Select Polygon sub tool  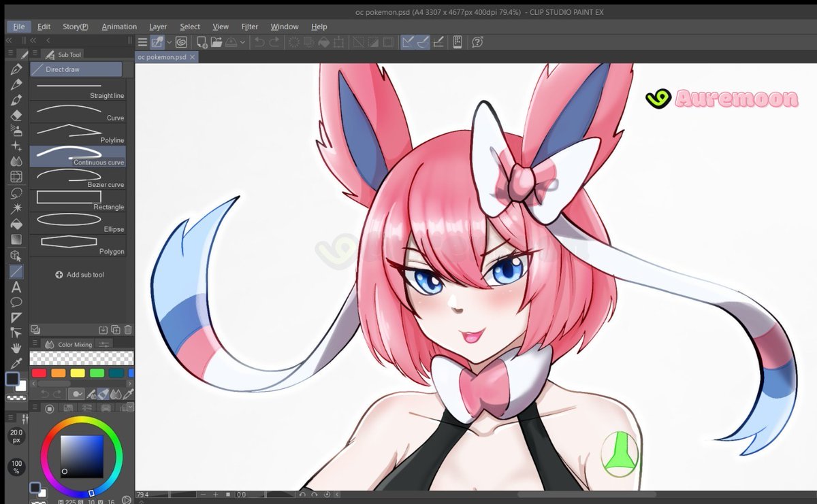pyautogui.click(x=78, y=246)
